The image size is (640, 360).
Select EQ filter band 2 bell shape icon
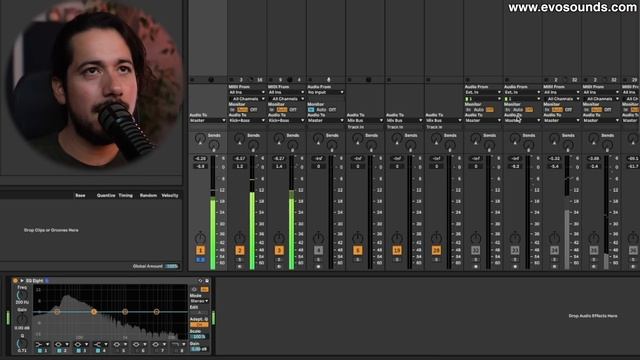58,344
